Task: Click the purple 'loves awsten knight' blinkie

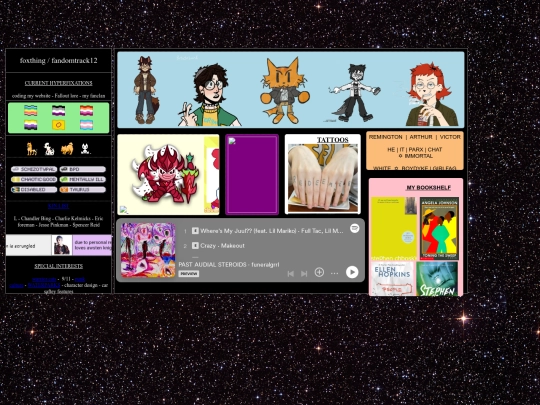Action: point(92,245)
